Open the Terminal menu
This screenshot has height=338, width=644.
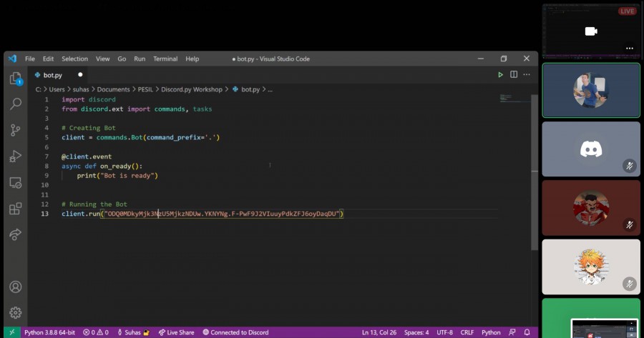(x=165, y=59)
